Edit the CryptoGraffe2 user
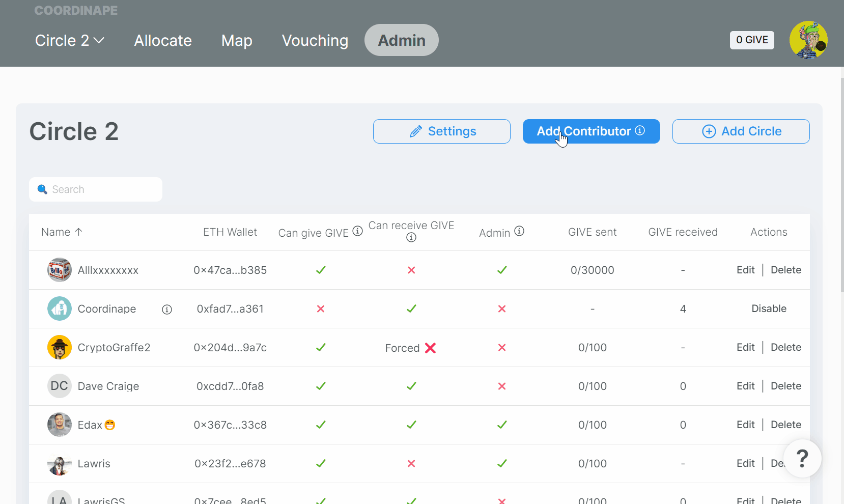Screen dimensions: 844x504 pos(746,347)
